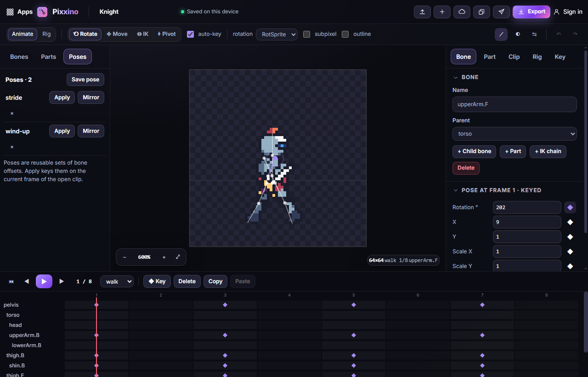588x377 pixels.
Task: Step to the next frame
Action: (x=62, y=281)
